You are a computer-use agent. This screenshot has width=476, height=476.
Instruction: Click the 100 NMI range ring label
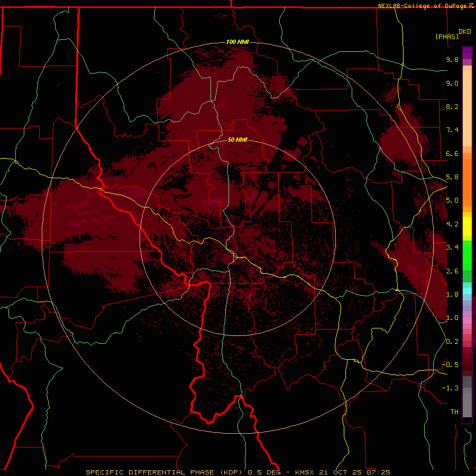pos(237,42)
